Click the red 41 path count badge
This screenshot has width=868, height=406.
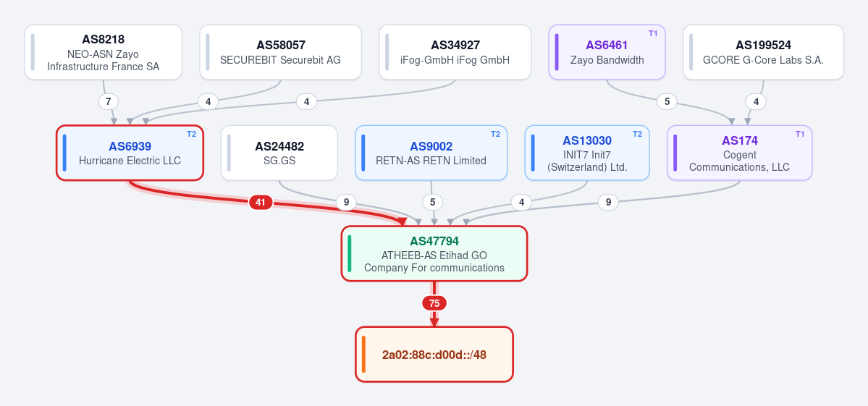click(x=261, y=203)
